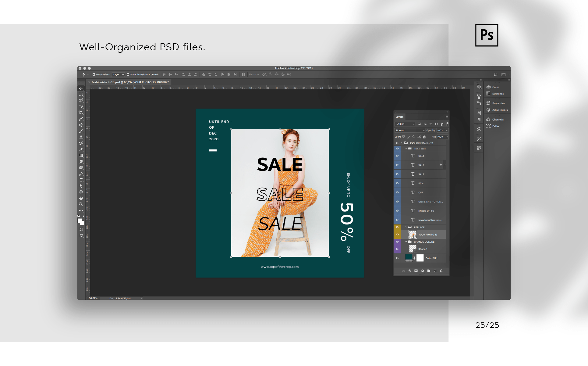Click the Create new layer icon
Viewport: 588px width, 366px height.
[x=435, y=271]
